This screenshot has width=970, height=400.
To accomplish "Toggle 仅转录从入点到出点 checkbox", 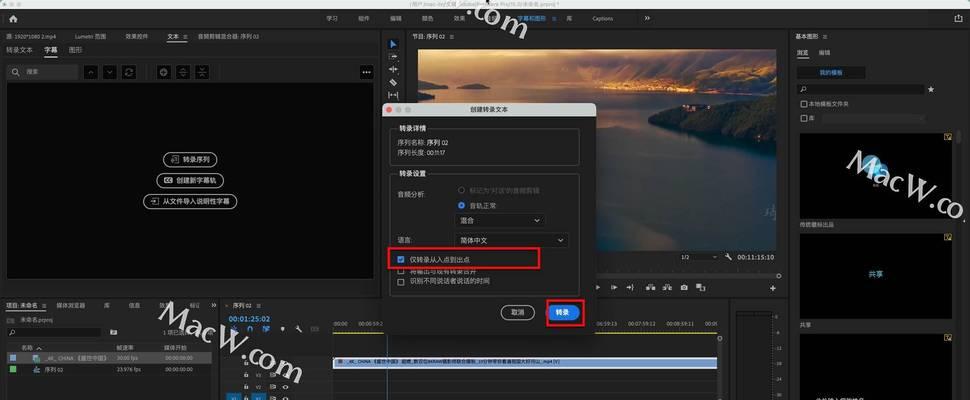I will click(400, 260).
